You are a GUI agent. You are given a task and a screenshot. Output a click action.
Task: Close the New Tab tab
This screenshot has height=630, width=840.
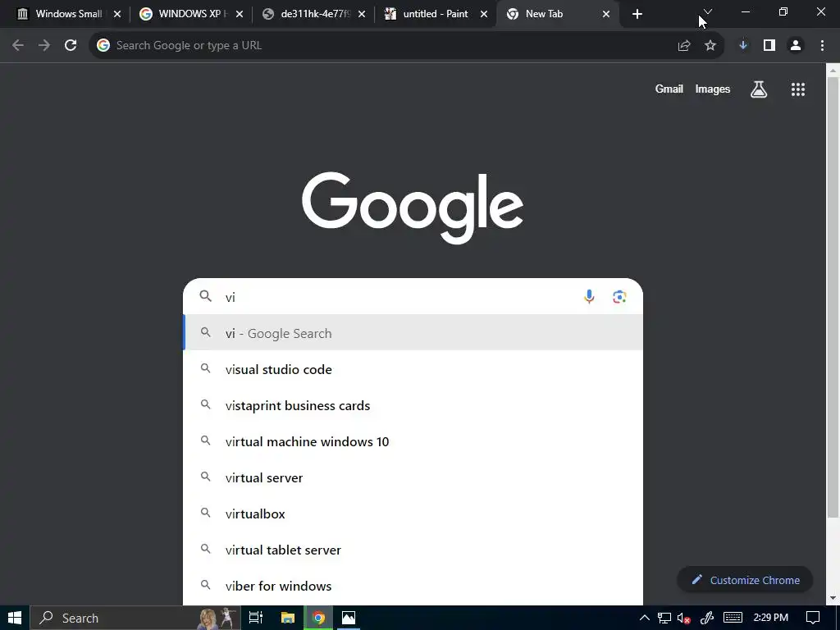[606, 14]
